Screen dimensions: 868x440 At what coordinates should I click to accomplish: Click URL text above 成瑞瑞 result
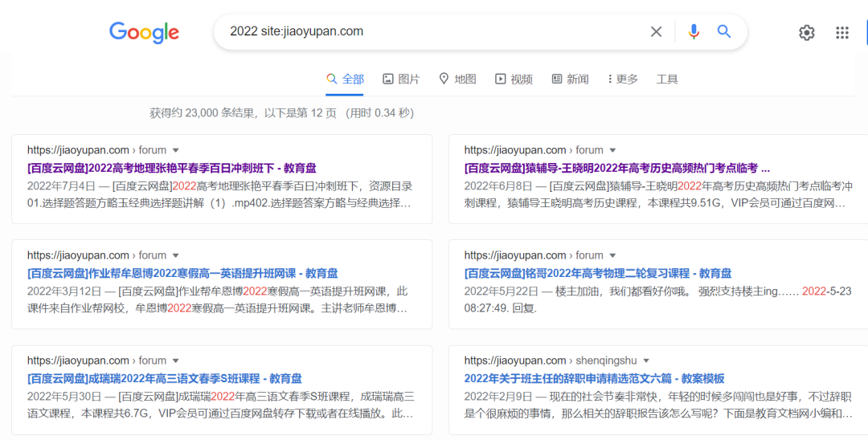click(x=97, y=361)
